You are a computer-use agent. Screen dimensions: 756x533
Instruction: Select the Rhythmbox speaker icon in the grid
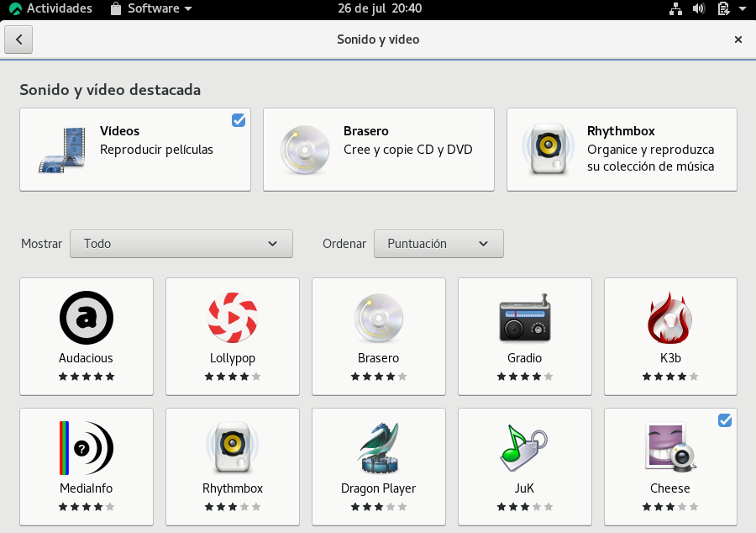[x=233, y=447]
